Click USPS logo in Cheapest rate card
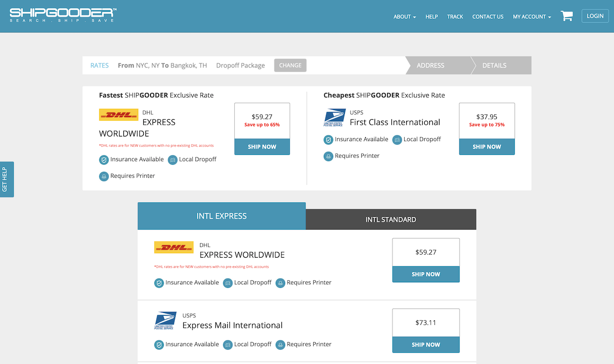 tap(335, 117)
